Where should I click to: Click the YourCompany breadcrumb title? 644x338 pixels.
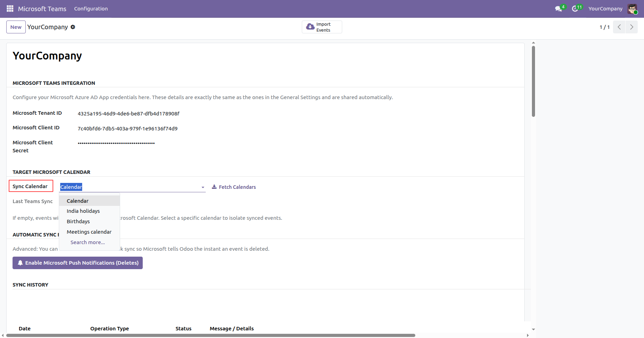[x=48, y=27]
